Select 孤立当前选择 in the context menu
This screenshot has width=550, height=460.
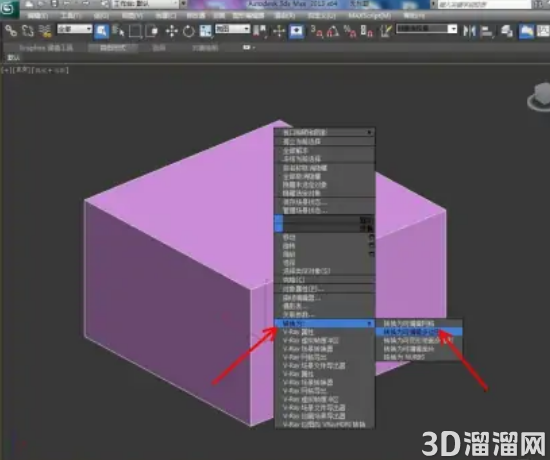click(324, 141)
